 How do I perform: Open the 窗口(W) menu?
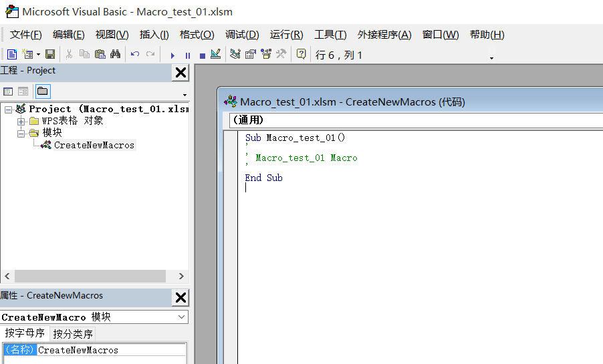pyautogui.click(x=441, y=35)
